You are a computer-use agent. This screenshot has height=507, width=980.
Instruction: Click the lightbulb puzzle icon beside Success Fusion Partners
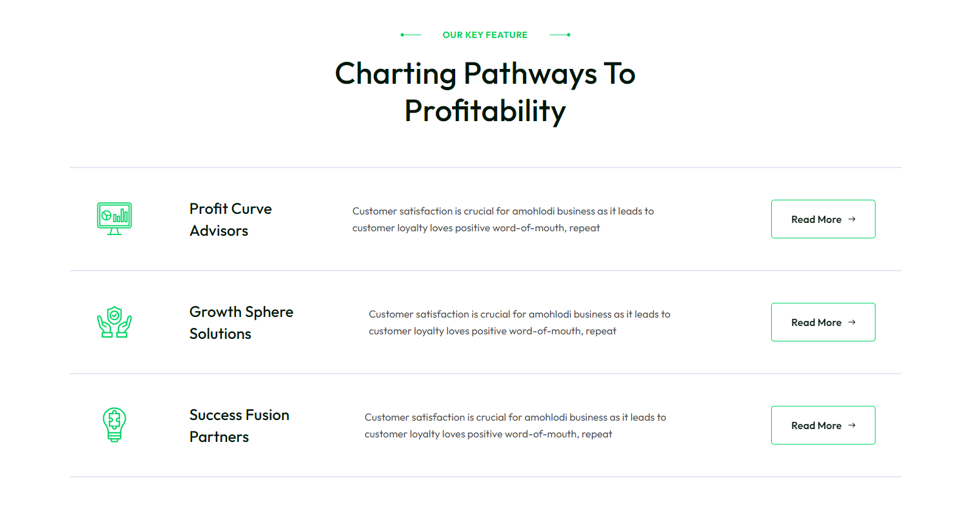point(114,425)
